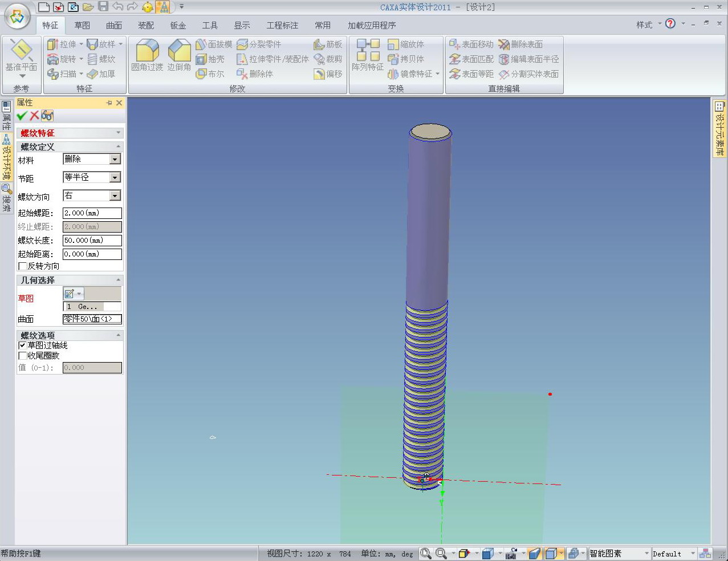
Task: Select the 边倒角 chamfer tool
Action: click(x=179, y=51)
